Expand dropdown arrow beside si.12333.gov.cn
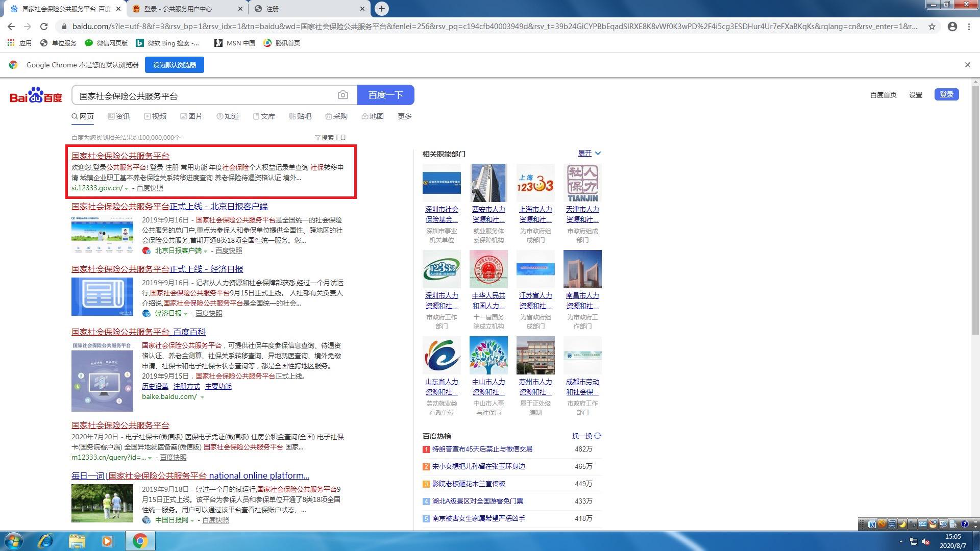This screenshot has height=551, width=980. point(127,188)
